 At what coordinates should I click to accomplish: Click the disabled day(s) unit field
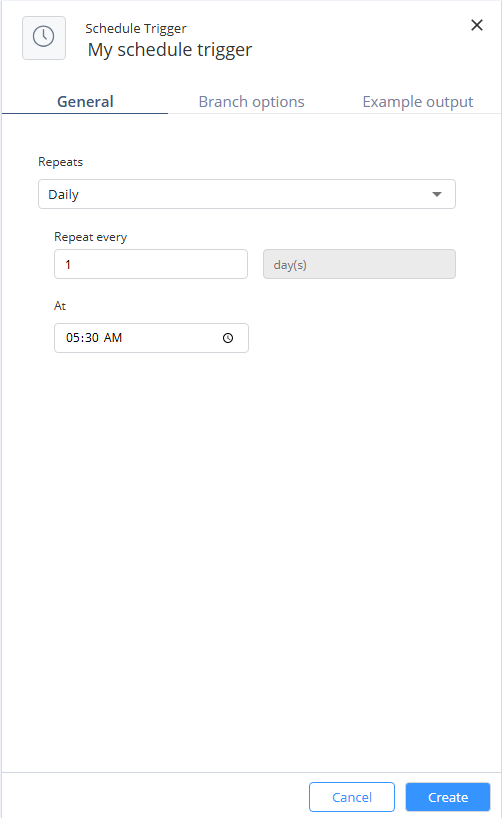(359, 264)
